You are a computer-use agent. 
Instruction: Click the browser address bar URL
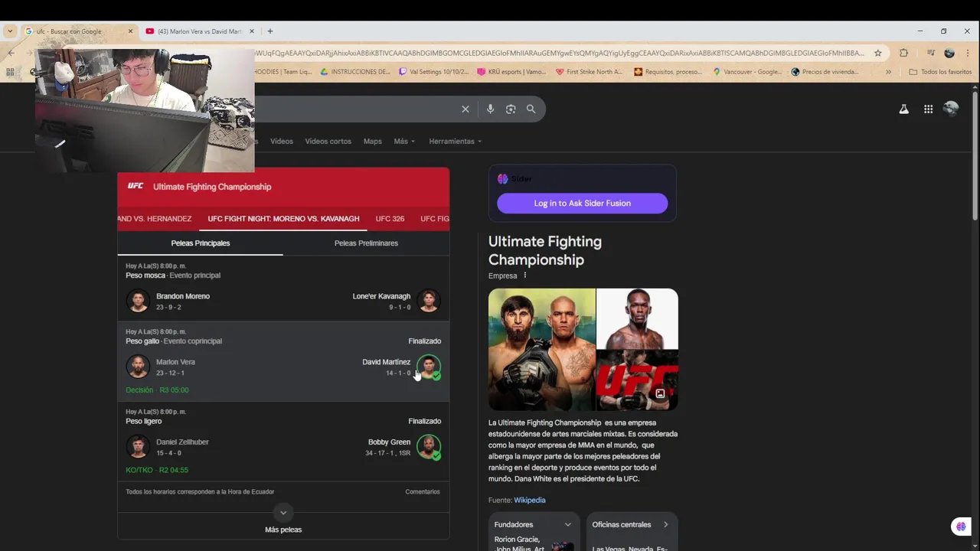pyautogui.click(x=559, y=53)
